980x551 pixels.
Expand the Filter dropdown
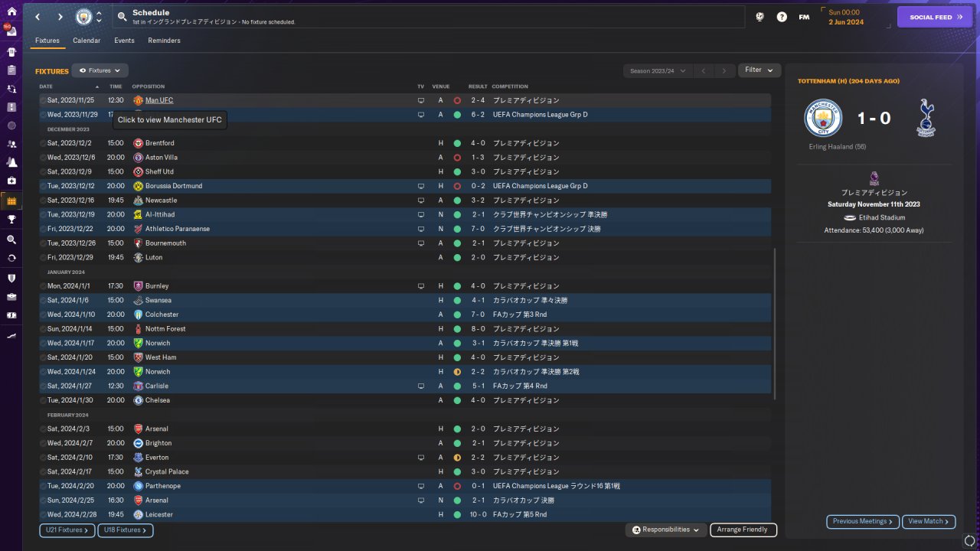pyautogui.click(x=759, y=70)
